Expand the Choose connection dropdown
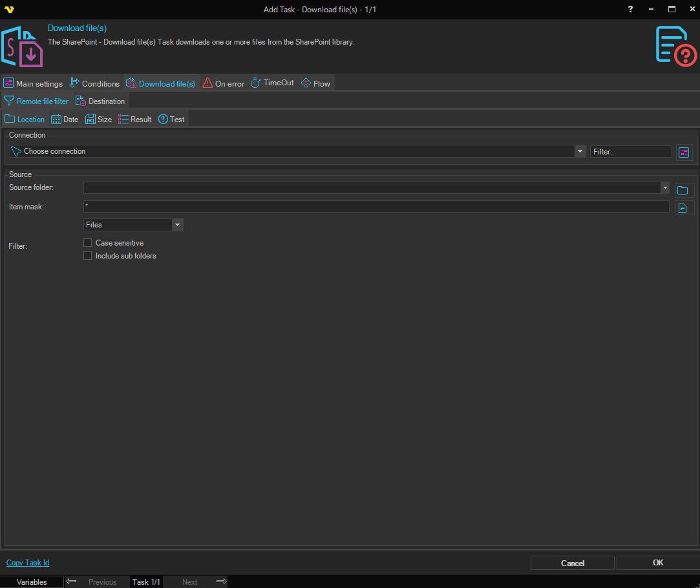 [579, 151]
